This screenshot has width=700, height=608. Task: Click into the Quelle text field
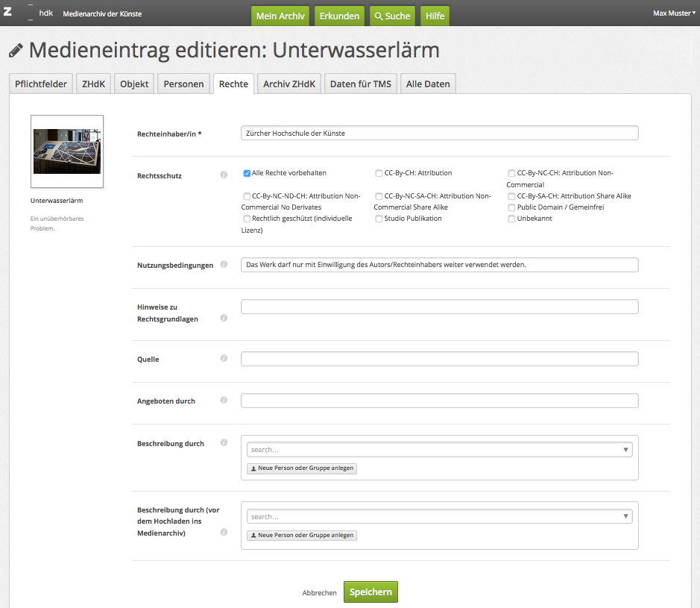coord(439,359)
